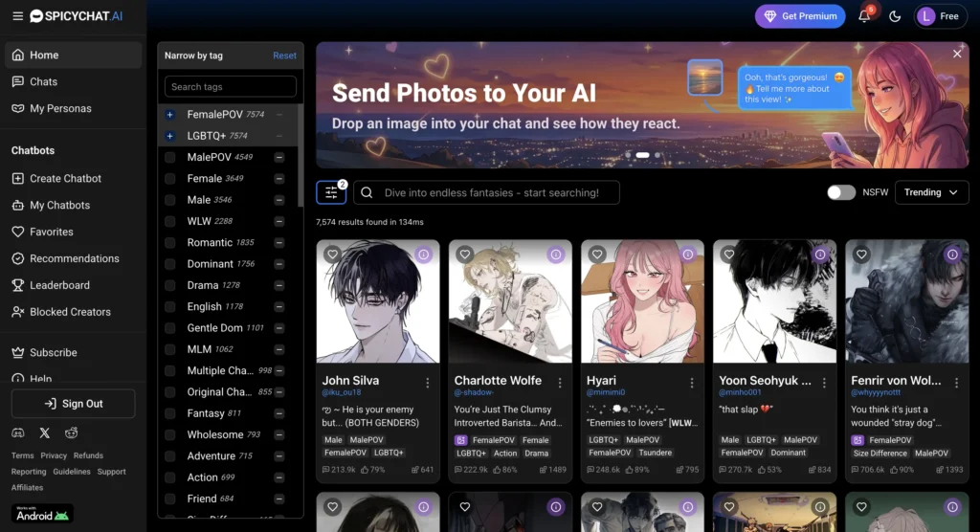Viewport: 980px width, 532px height.
Task: Open Yoon Seohyuk three-dot options
Action: click(x=824, y=384)
